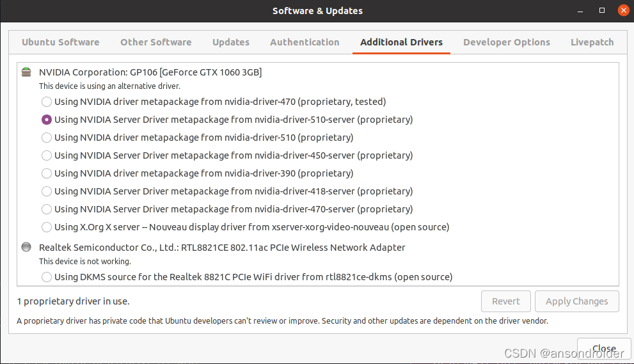Click the Revert button

click(x=506, y=301)
